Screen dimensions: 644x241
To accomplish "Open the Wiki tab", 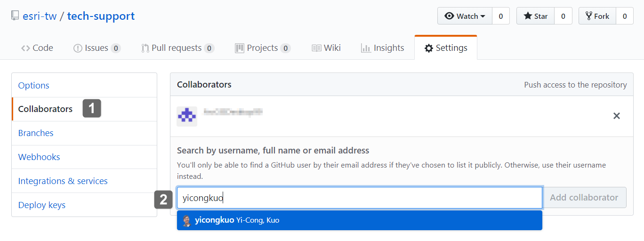I will coord(326,48).
